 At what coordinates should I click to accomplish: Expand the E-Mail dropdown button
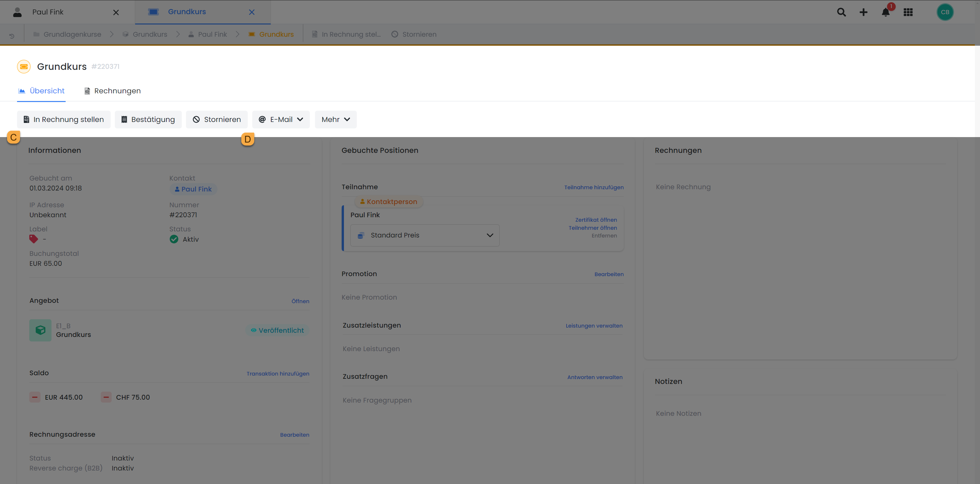pos(281,119)
